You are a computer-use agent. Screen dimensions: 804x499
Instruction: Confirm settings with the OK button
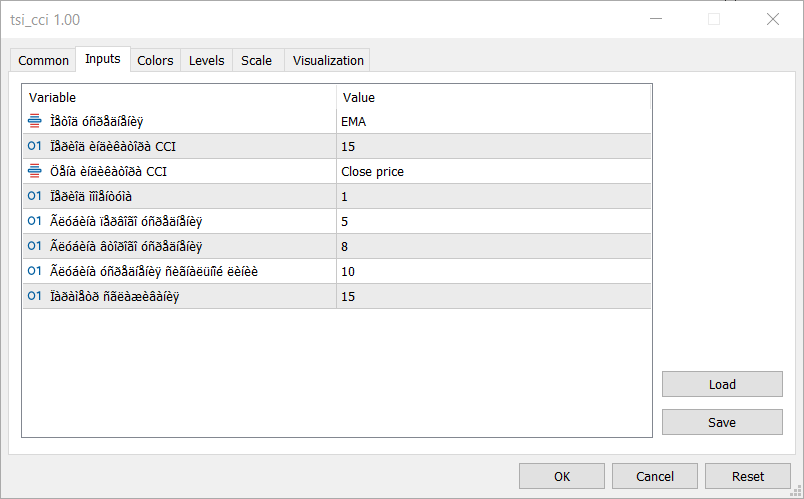coord(562,476)
